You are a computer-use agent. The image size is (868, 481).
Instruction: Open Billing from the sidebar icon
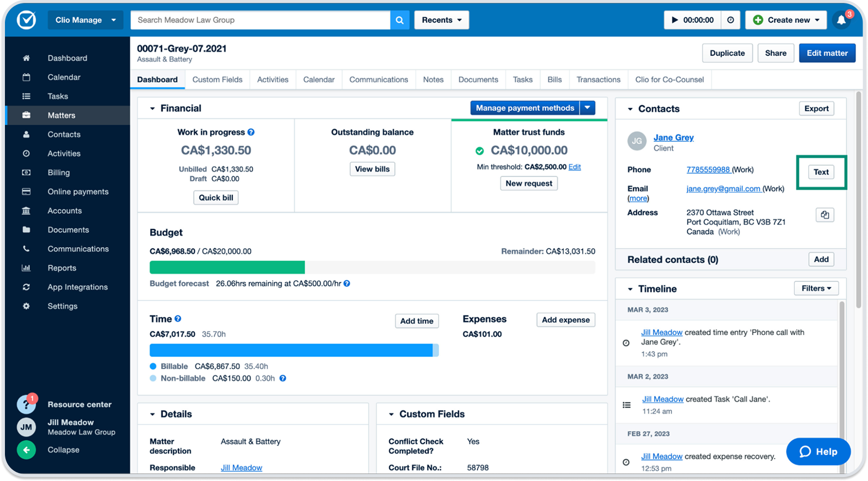26,172
